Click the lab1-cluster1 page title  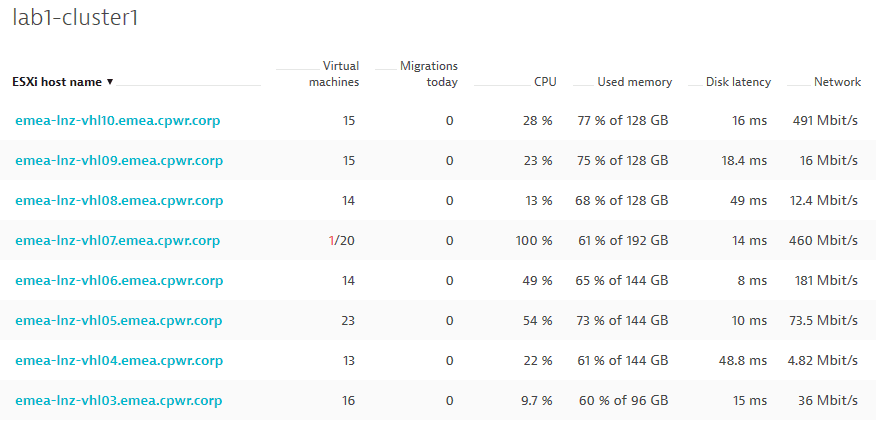[x=75, y=18]
